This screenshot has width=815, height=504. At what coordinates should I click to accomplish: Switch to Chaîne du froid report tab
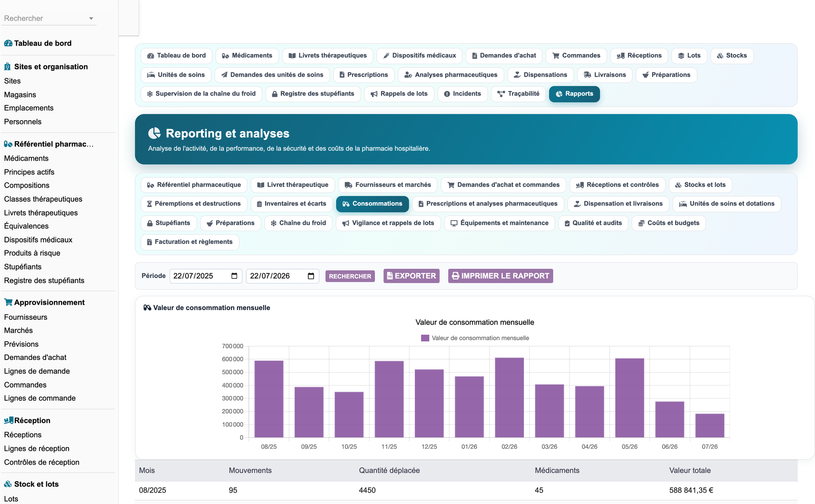pos(298,223)
